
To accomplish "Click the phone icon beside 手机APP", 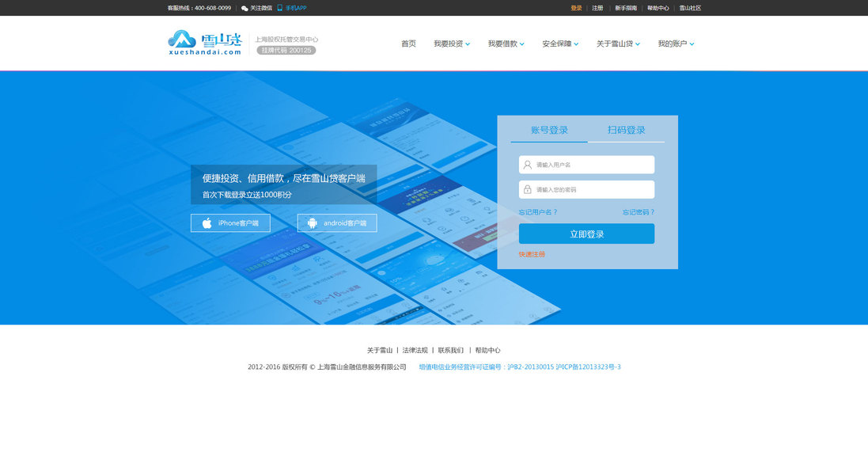I will (x=279, y=8).
